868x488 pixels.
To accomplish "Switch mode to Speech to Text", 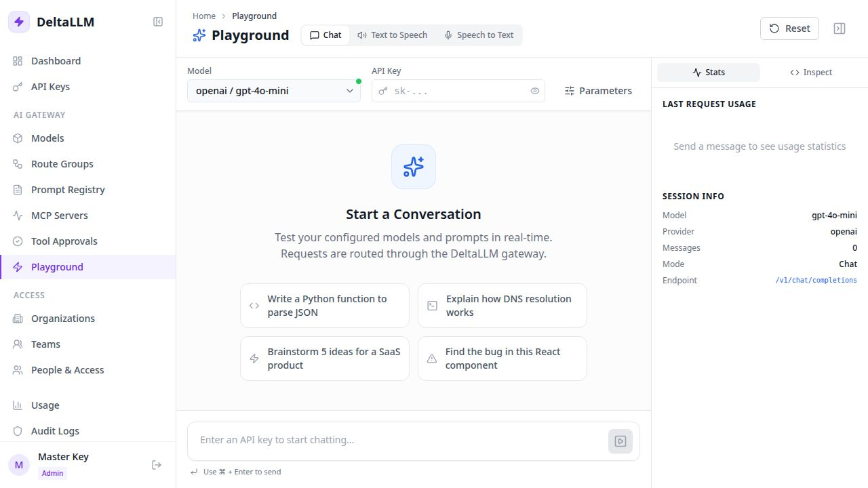I will click(x=479, y=35).
